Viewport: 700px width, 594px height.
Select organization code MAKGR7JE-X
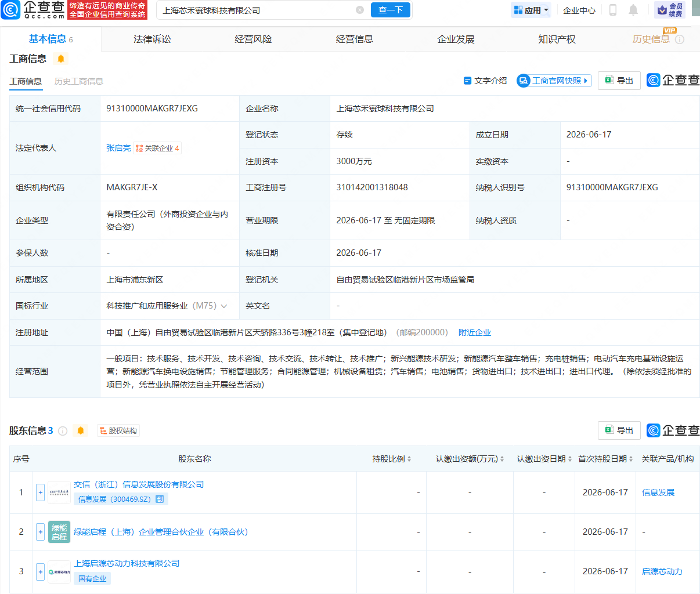pos(132,187)
